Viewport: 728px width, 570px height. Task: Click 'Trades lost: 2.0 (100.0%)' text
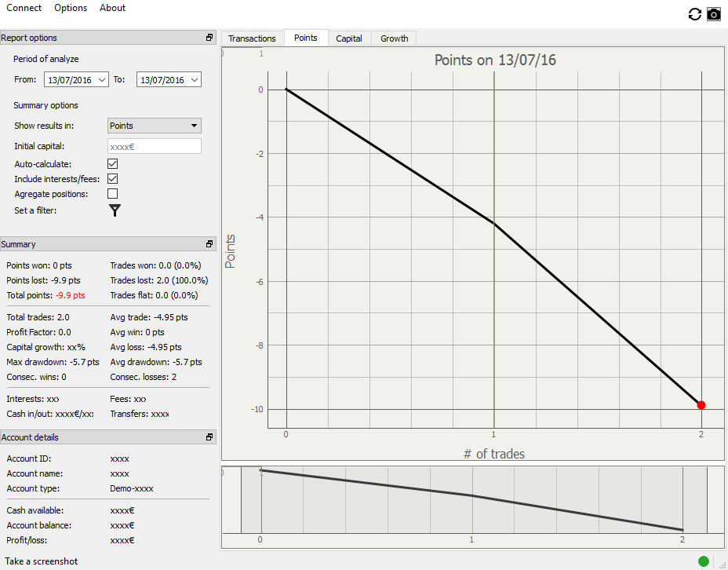[x=158, y=280]
